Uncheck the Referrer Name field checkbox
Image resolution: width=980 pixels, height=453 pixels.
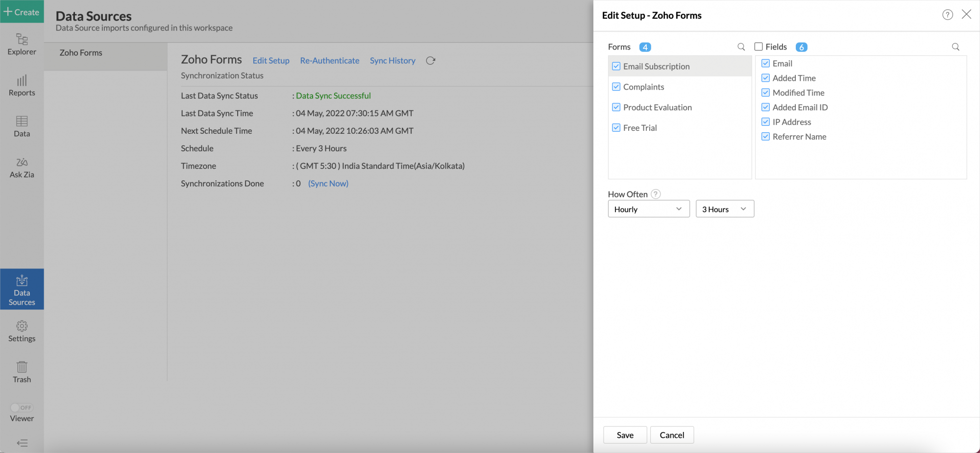765,137
